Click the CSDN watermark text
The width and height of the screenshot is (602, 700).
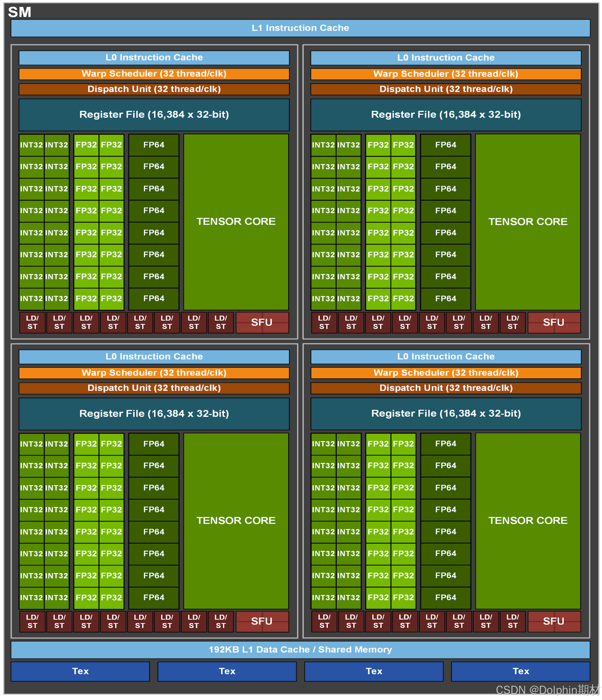[548, 690]
